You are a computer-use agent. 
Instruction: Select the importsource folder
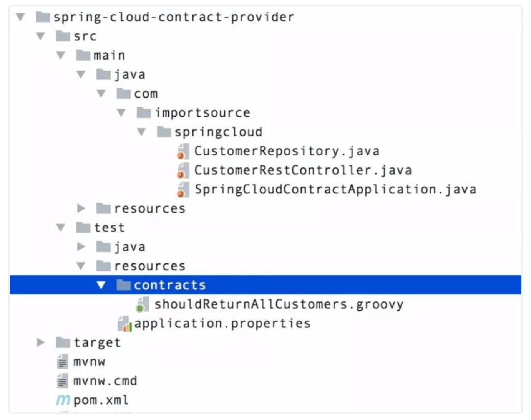[x=202, y=113]
